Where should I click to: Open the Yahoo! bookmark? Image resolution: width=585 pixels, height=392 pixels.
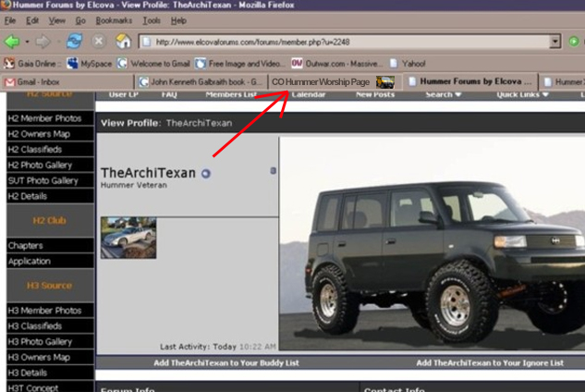click(408, 64)
